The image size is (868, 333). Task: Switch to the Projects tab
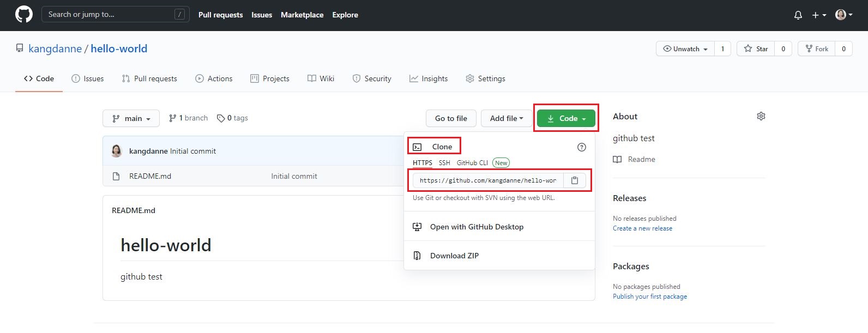[270, 78]
